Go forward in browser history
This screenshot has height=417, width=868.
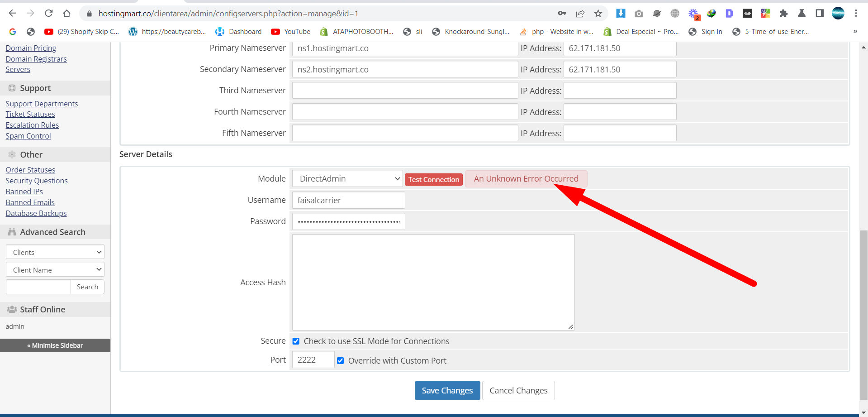tap(31, 14)
